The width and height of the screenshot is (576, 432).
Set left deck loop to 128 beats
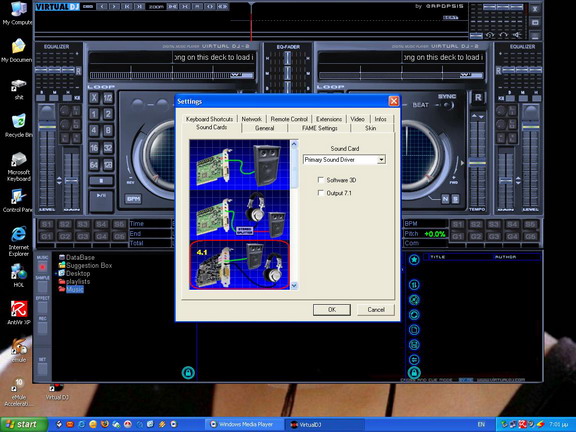(108, 165)
